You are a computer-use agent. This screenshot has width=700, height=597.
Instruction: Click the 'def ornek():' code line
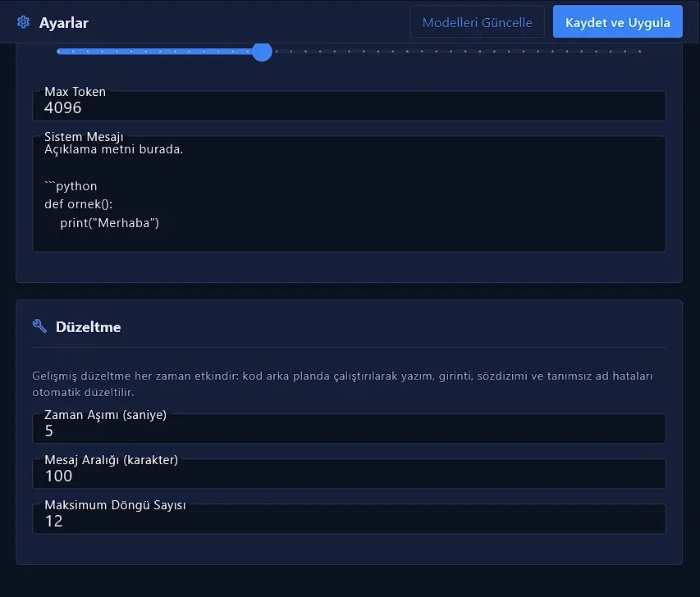tap(79, 204)
